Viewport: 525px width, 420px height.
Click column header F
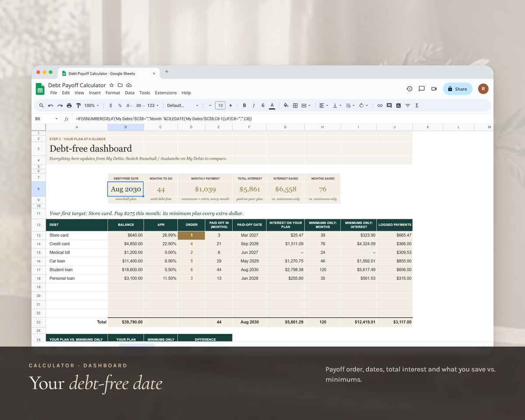pos(249,127)
